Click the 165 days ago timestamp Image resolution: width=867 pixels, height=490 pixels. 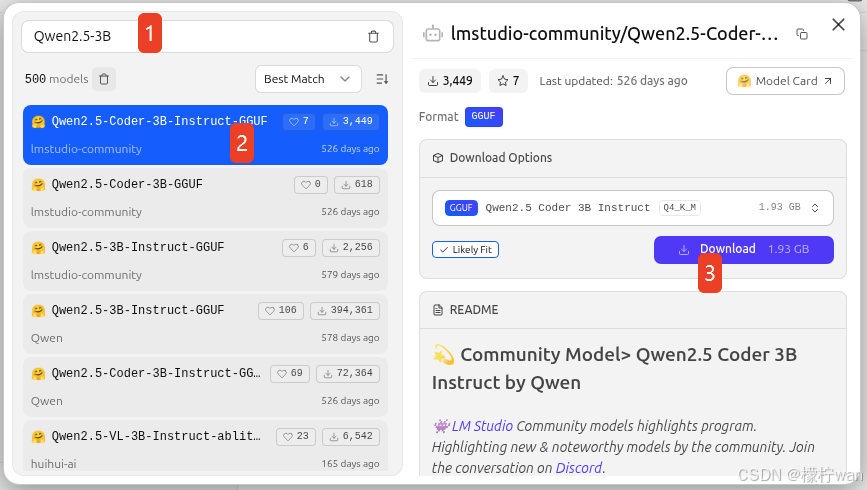pos(350,463)
